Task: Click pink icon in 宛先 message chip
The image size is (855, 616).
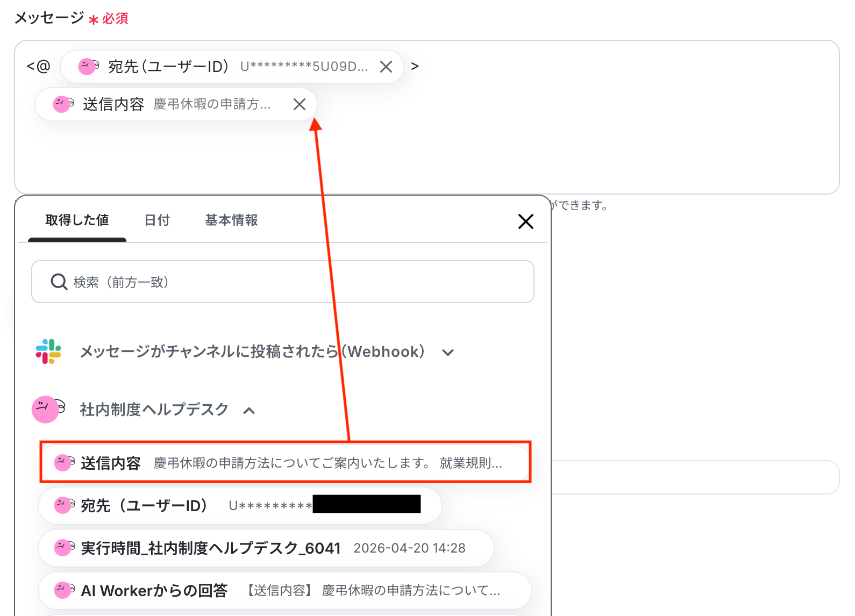Action: (x=89, y=67)
